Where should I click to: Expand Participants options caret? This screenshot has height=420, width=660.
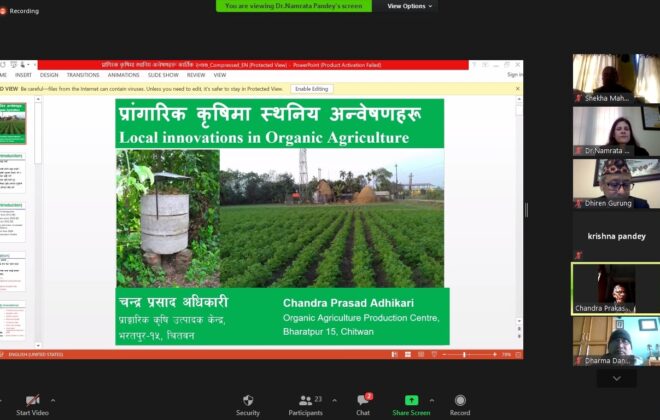coord(334,400)
